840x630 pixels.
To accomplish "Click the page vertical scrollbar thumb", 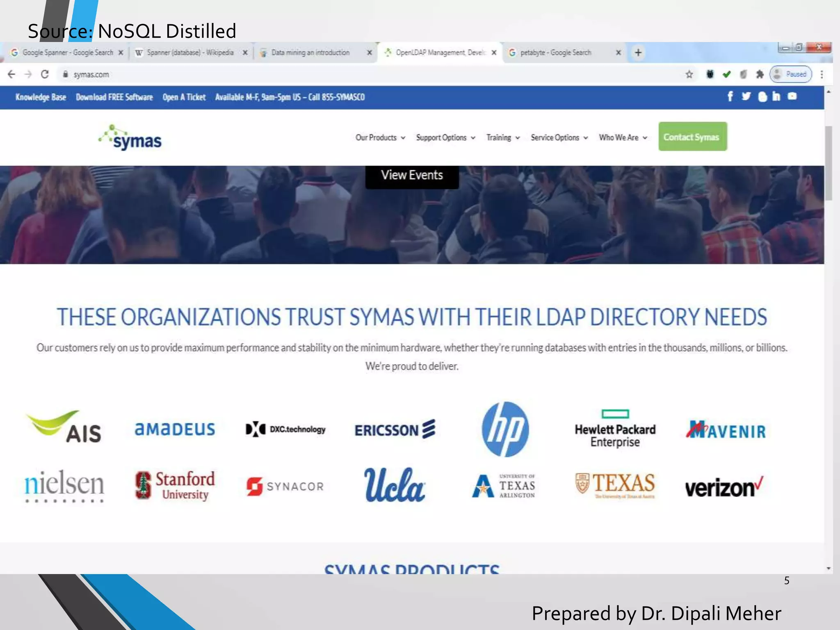I will tap(829, 163).
